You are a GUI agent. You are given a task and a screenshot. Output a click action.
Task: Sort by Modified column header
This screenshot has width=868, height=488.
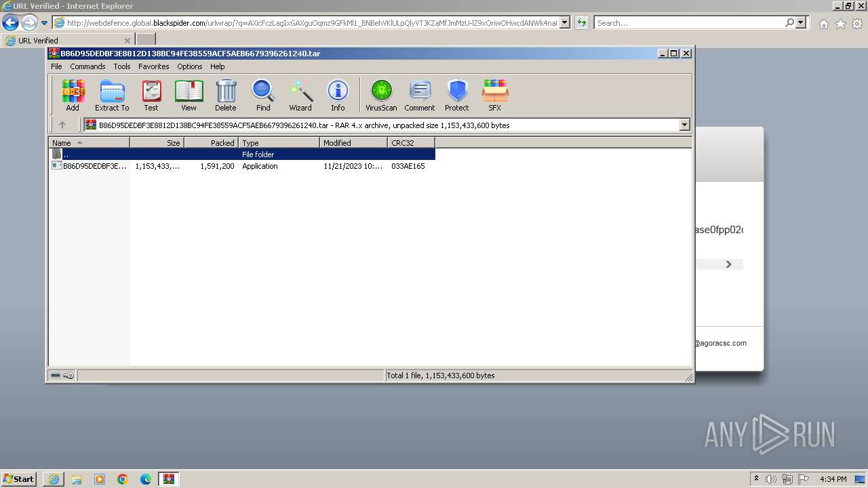tap(353, 142)
